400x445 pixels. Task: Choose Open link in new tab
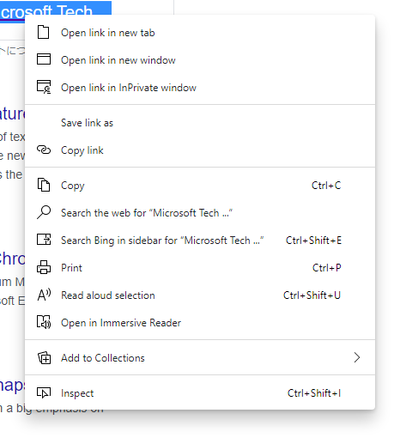coord(200,33)
